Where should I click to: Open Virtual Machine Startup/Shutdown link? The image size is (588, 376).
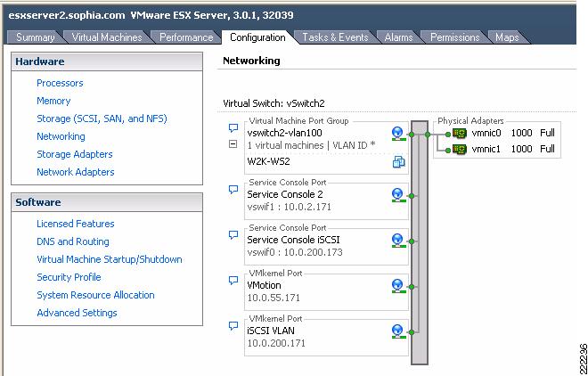[109, 259]
